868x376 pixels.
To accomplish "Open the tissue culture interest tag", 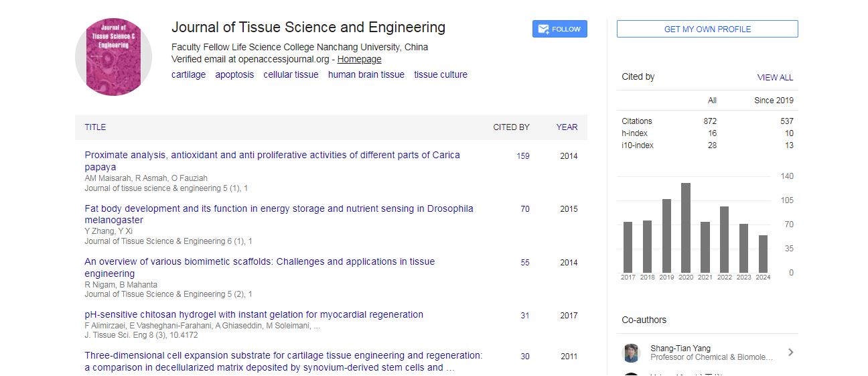I will tap(441, 74).
